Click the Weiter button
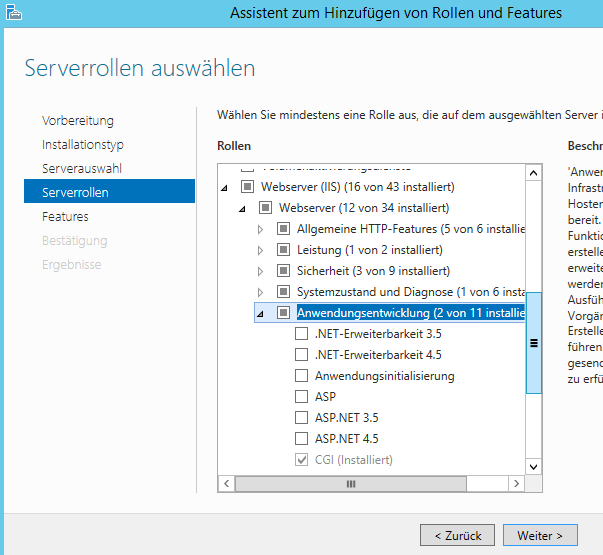This screenshot has height=555, width=603. click(540, 535)
